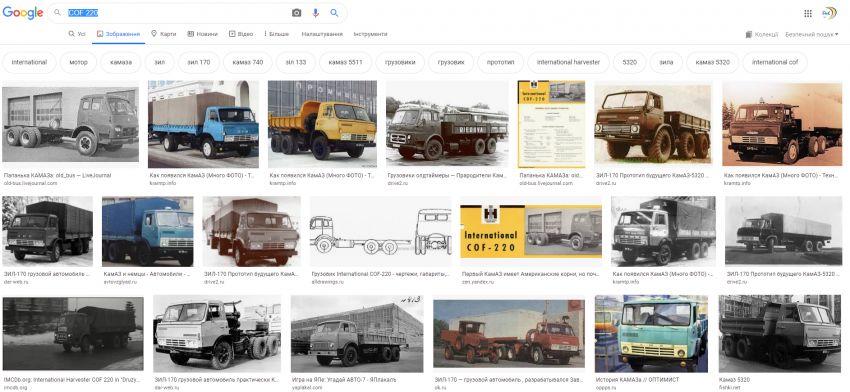The image size is (850, 392).
Task: Open the Налаштування menu
Action: pos(322,34)
